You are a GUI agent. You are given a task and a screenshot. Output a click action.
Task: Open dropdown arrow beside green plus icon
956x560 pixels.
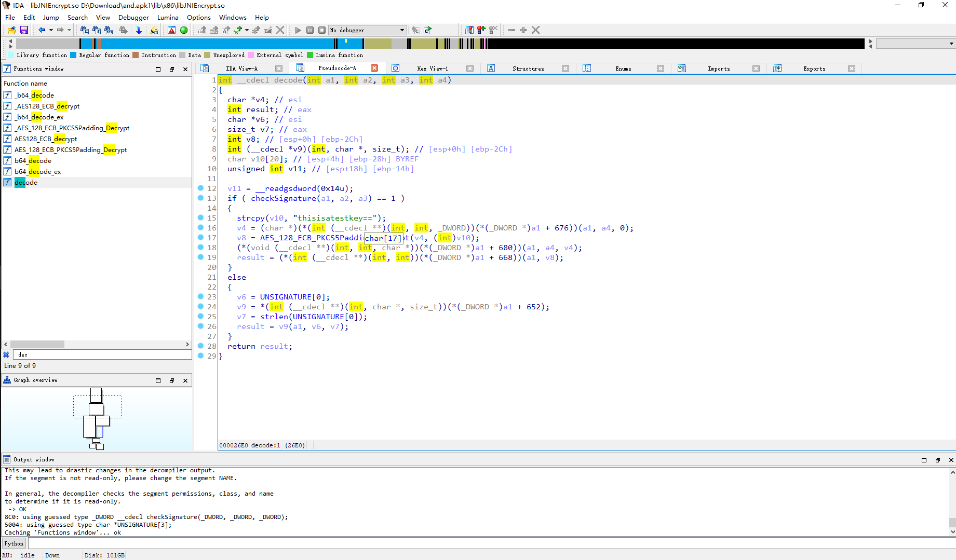247,30
